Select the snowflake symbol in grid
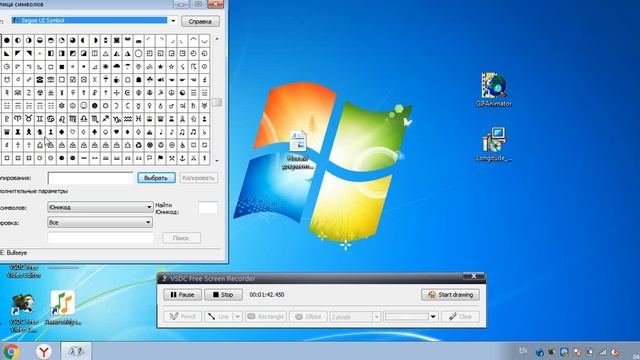 click(x=62, y=106)
